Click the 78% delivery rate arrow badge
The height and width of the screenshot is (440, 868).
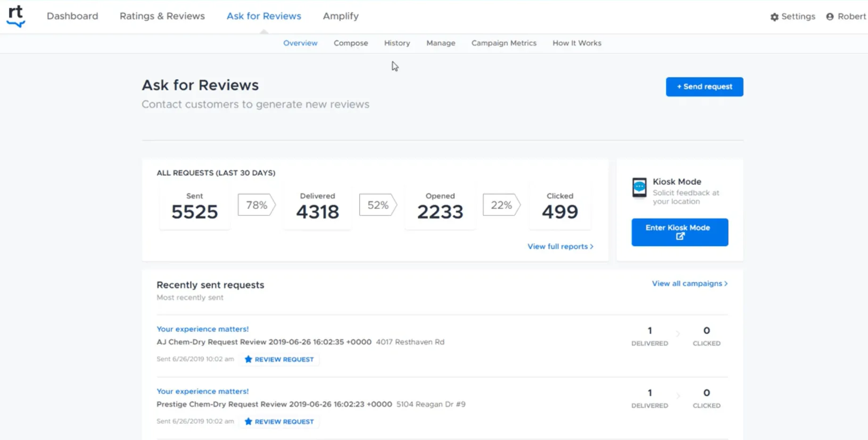coord(256,205)
